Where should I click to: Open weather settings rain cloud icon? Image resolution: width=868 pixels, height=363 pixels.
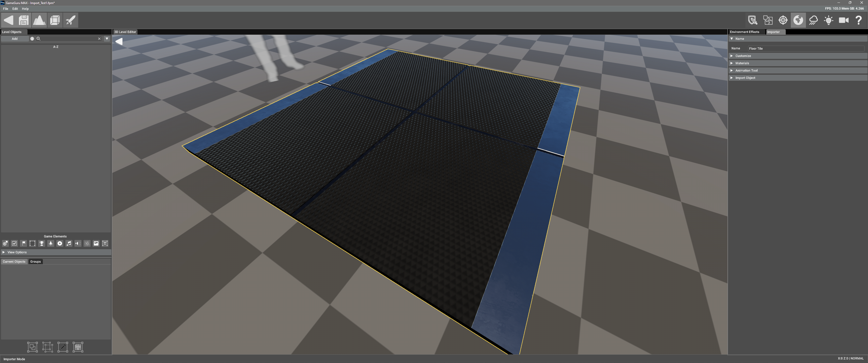(813, 20)
